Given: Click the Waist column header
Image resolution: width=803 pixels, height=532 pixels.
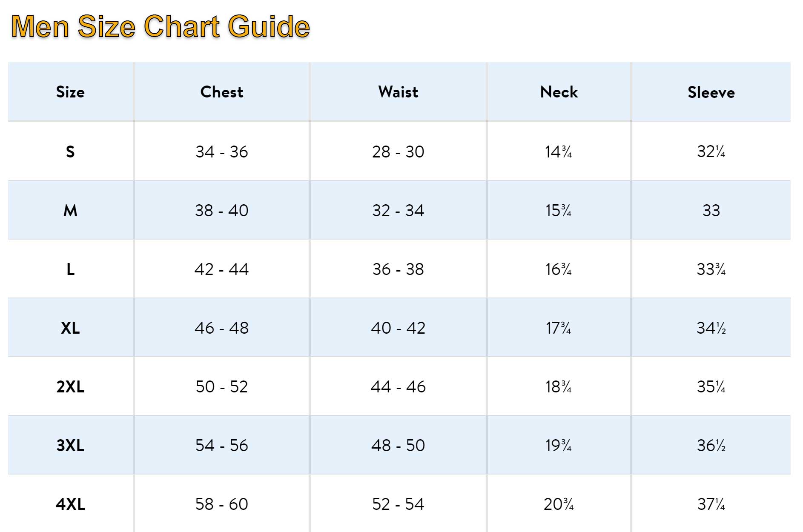Looking at the screenshot, I should 398,92.
